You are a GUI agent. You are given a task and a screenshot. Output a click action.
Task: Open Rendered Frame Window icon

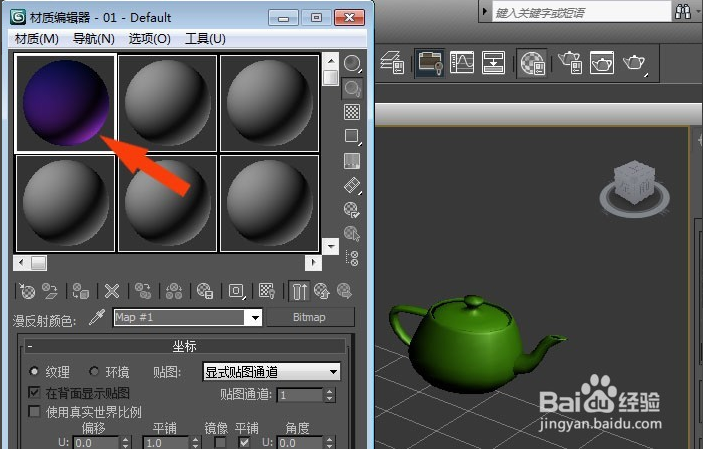[602, 62]
